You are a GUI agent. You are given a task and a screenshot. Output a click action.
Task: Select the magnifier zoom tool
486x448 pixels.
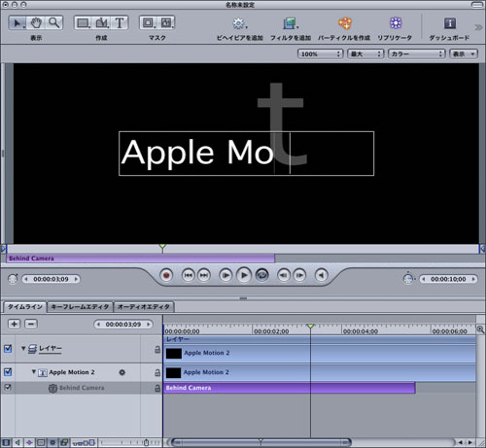point(53,22)
